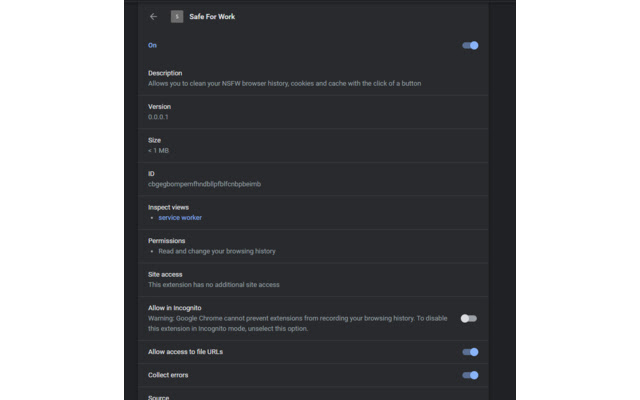Click the Collect errors label

pos(168,375)
